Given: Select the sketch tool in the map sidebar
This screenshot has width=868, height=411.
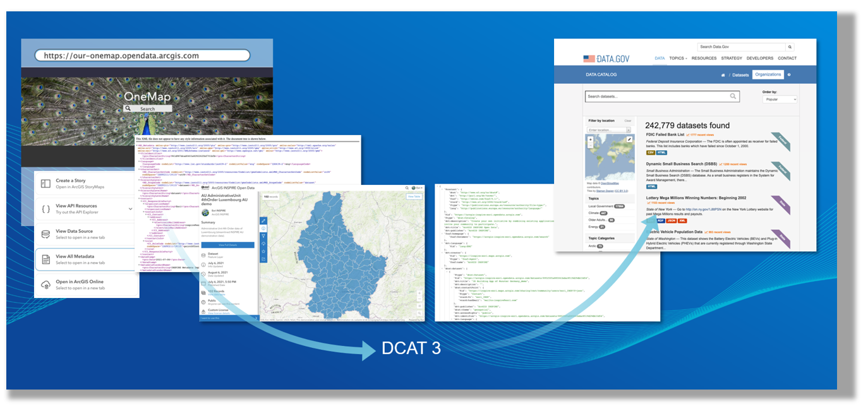Looking at the screenshot, I should (x=263, y=220).
